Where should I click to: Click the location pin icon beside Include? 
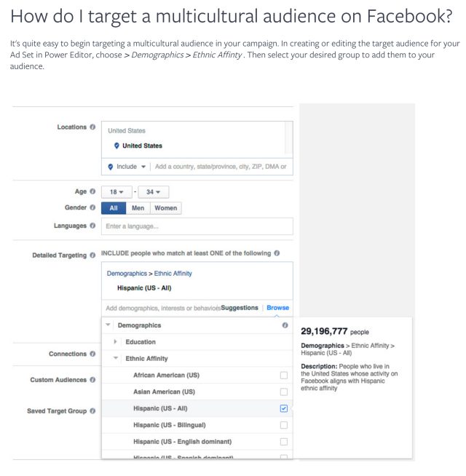[111, 167]
